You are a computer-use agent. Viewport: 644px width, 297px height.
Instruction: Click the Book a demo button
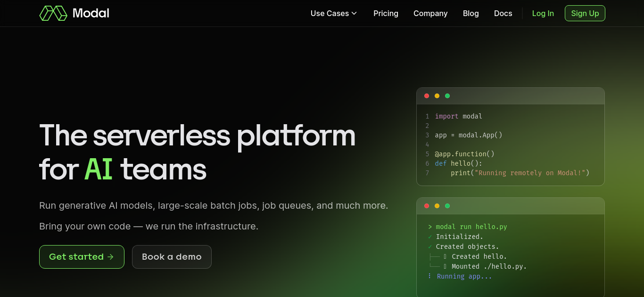[172, 257]
